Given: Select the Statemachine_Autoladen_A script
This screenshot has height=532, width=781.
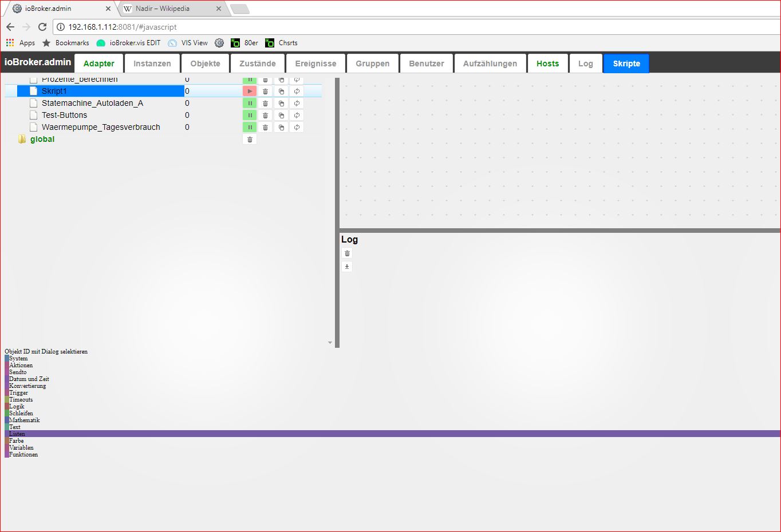Looking at the screenshot, I should tap(92, 103).
